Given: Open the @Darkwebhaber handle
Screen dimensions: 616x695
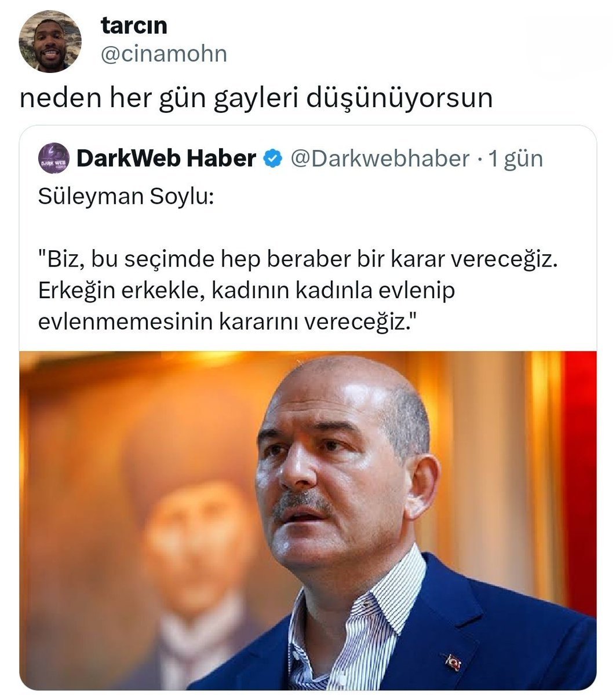Looking at the screenshot, I should [x=380, y=158].
